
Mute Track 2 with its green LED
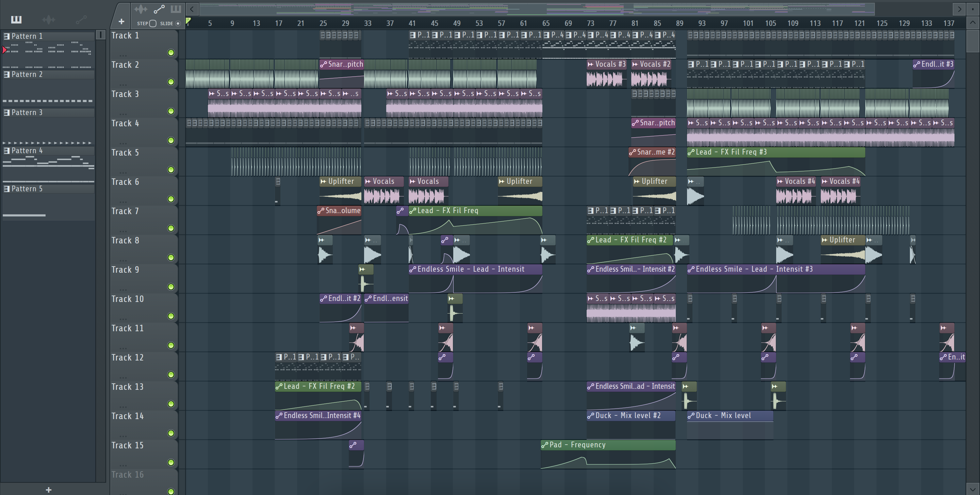(x=171, y=82)
